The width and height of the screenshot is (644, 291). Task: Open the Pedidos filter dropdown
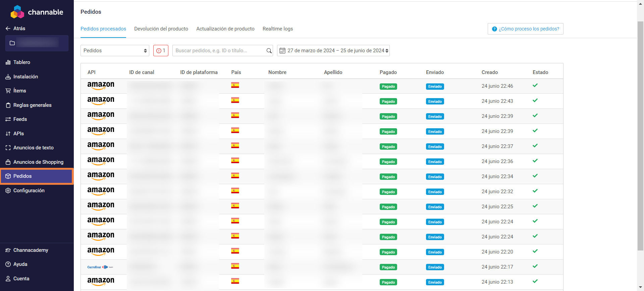click(x=115, y=51)
